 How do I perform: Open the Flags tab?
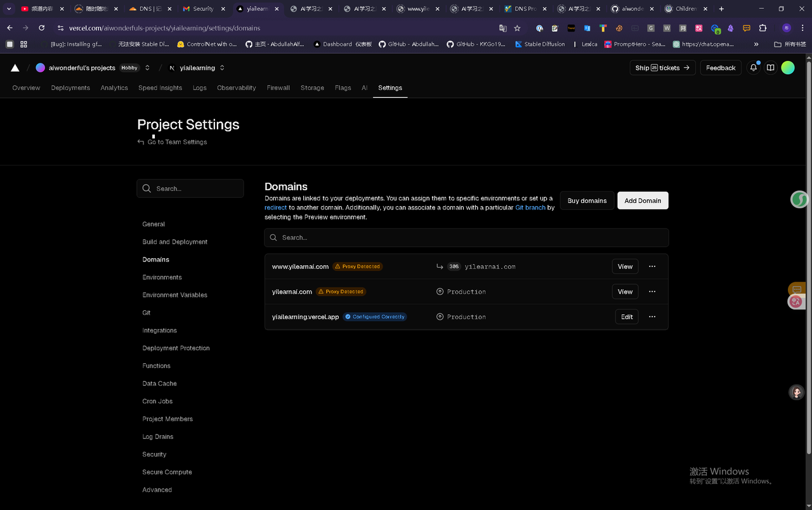[343, 88]
